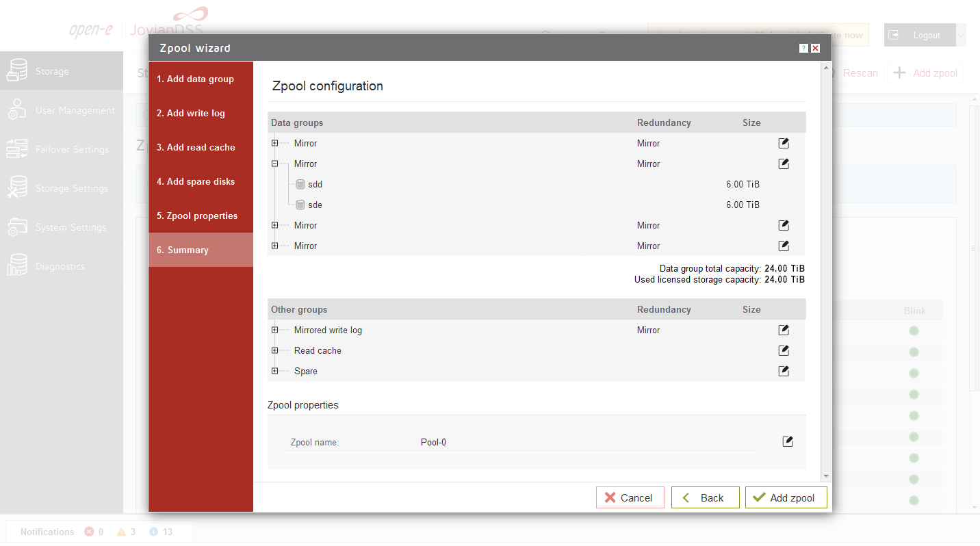
Task: Open System Settings in the background sidebar
Action: (62, 227)
